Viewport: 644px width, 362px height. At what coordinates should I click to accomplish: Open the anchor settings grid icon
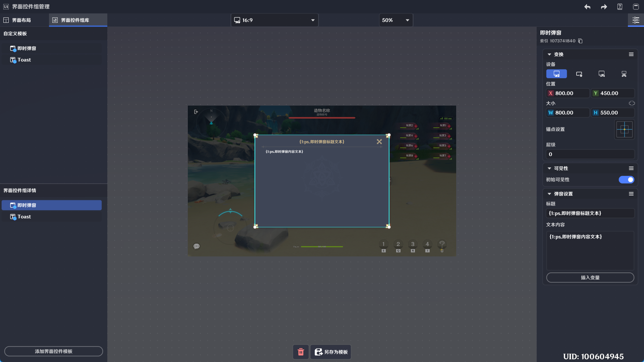624,129
